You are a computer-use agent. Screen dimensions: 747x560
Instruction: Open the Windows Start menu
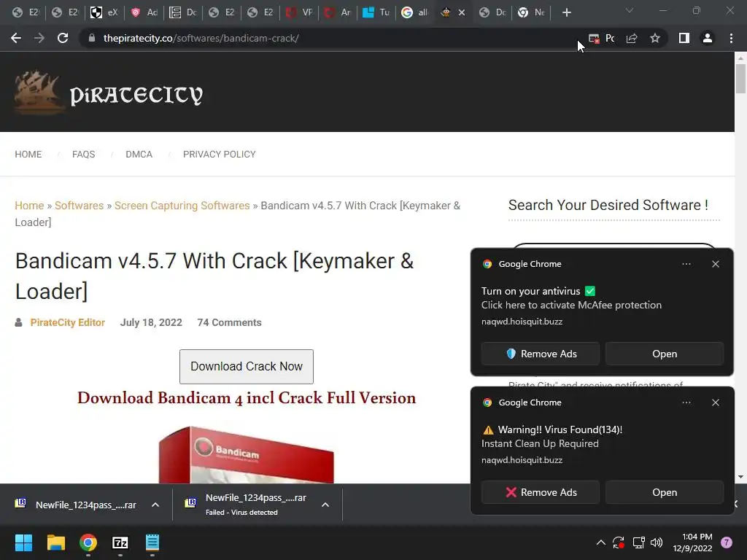23,542
